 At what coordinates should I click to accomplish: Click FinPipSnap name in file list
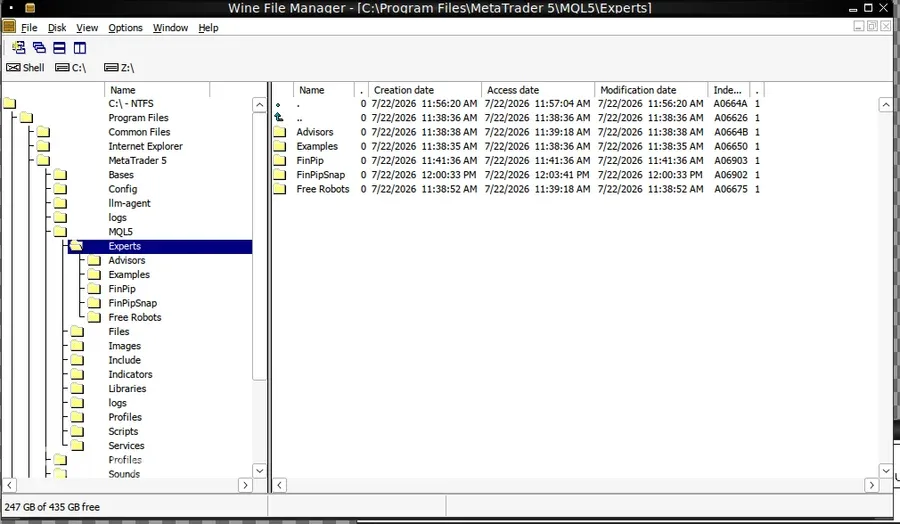321,174
